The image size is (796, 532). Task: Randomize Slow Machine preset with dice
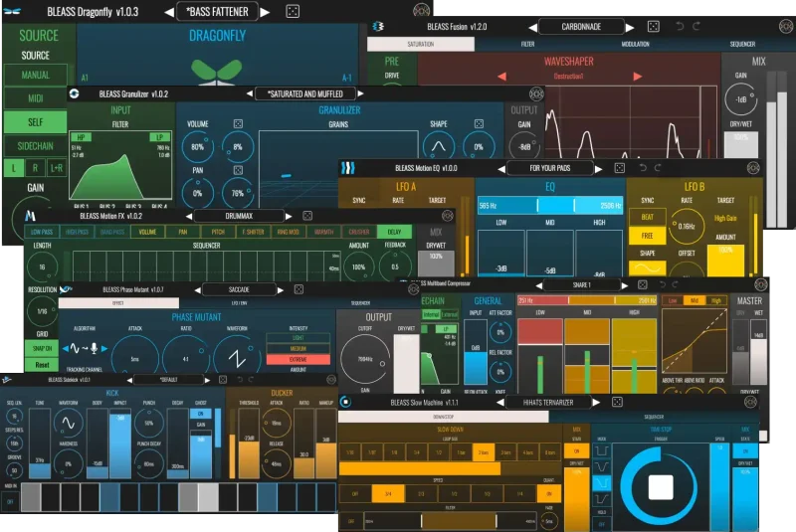pos(617,402)
